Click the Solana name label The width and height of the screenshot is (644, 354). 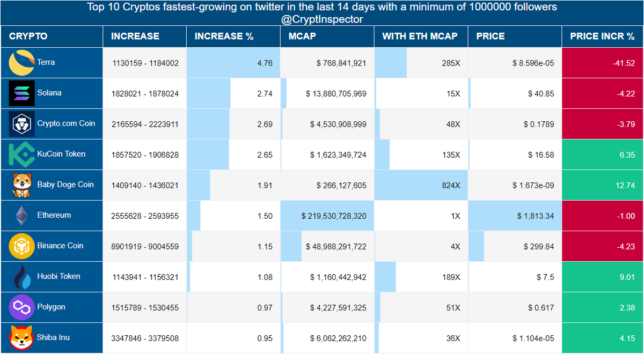49,93
